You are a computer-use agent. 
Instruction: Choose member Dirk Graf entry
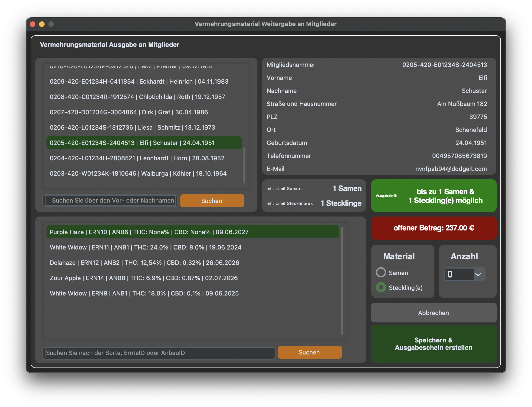click(x=129, y=112)
